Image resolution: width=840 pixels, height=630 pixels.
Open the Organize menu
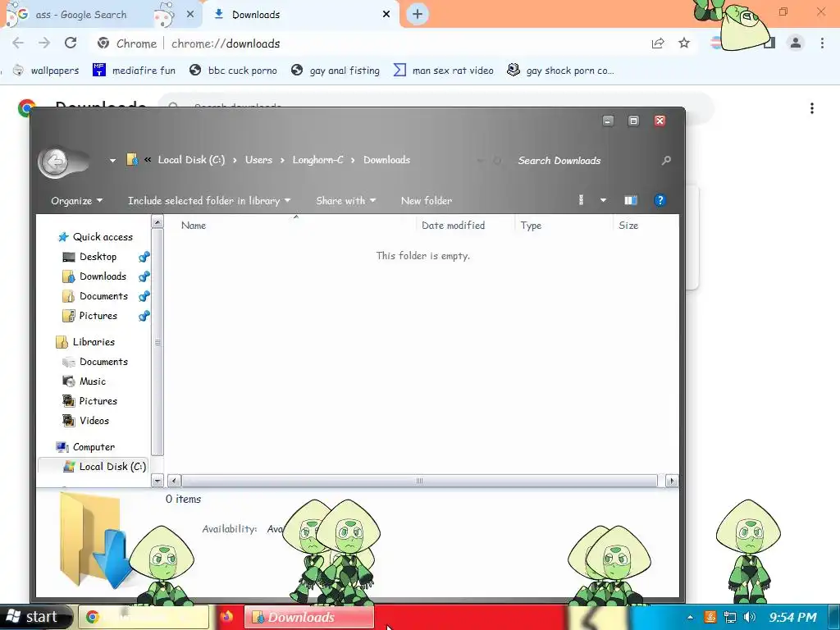(x=76, y=201)
